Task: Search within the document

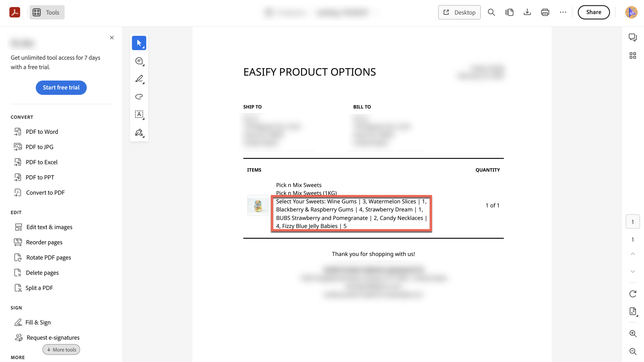Action: 491,12
